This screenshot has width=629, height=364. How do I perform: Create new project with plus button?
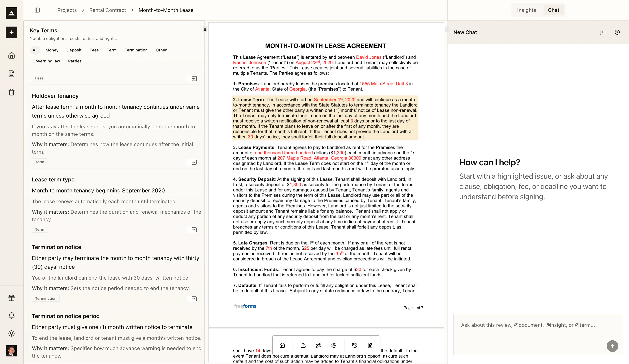point(12,32)
